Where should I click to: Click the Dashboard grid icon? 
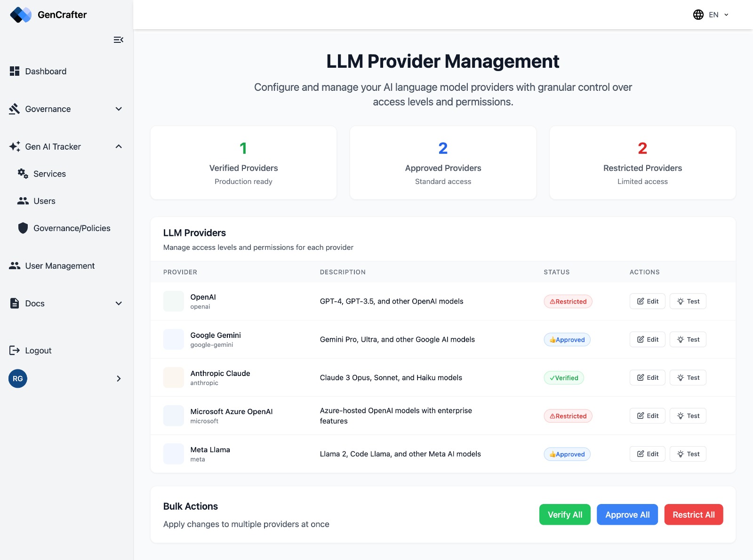pos(15,71)
